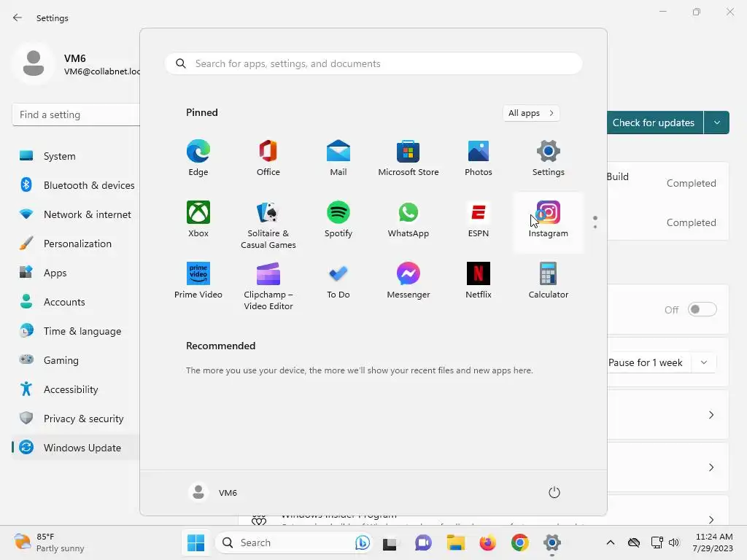This screenshot has height=560, width=747.
Task: Open the pinned Settings gear app
Action: [549, 158]
